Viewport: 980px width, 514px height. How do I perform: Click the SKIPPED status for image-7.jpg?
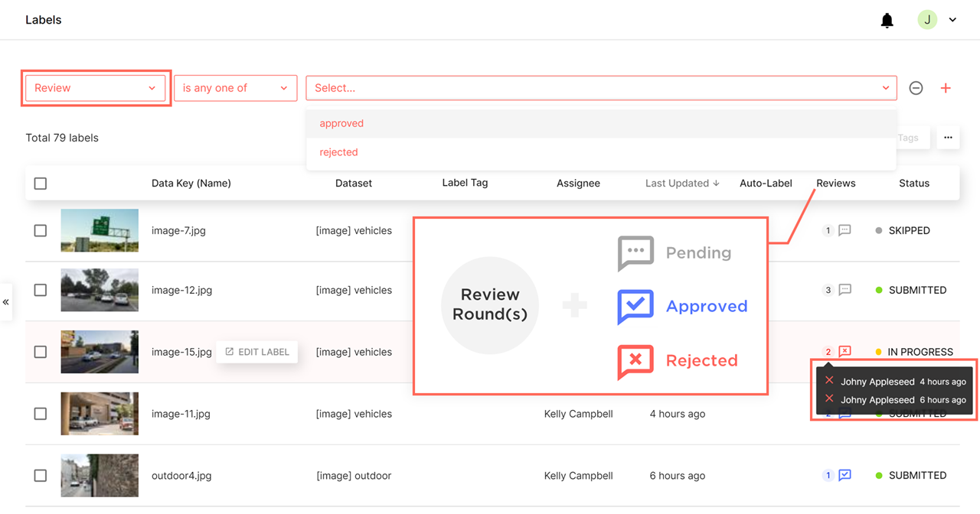click(x=903, y=230)
